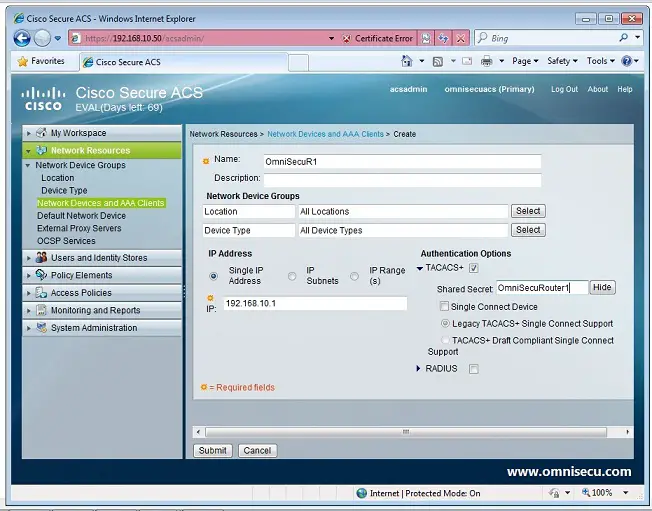This screenshot has width=652, height=511.
Task: Uncheck the TACACS+ checkbox
Action: [473, 268]
